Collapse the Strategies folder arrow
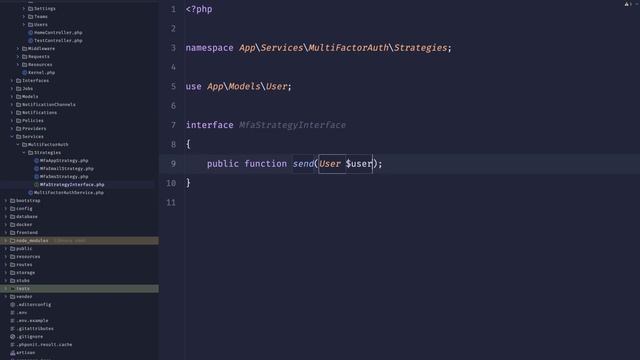Screen dimensions: 640x360 [x=24, y=153]
